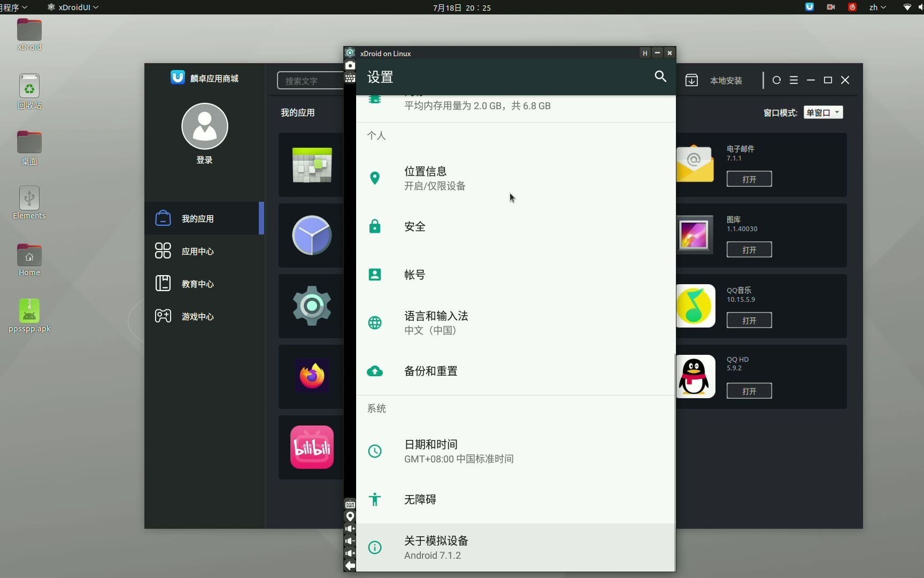Open search in xDroid Settings

click(660, 77)
